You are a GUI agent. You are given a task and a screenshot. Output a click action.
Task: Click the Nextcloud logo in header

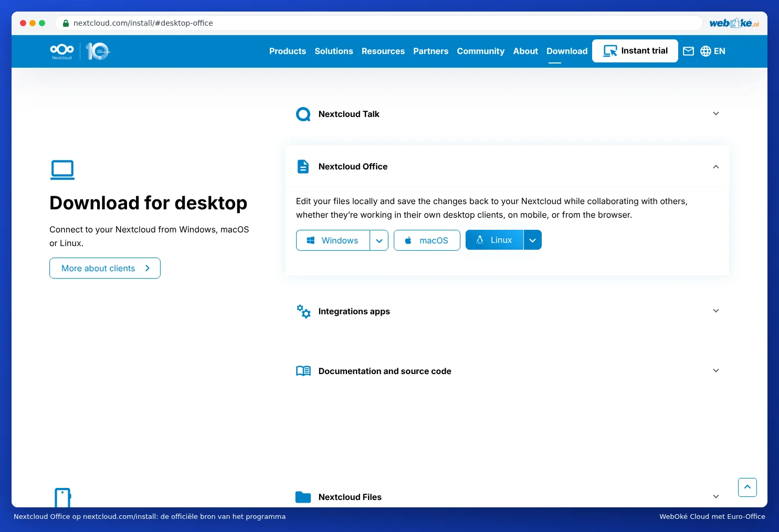point(62,51)
